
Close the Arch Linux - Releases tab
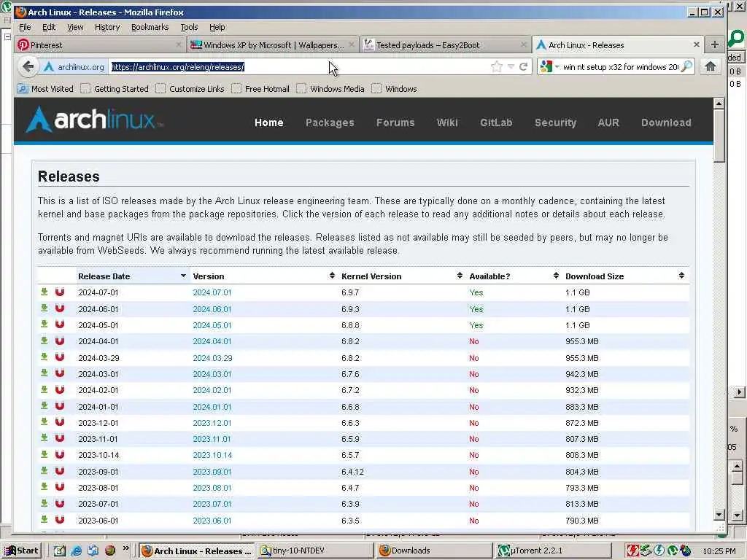[x=697, y=44]
